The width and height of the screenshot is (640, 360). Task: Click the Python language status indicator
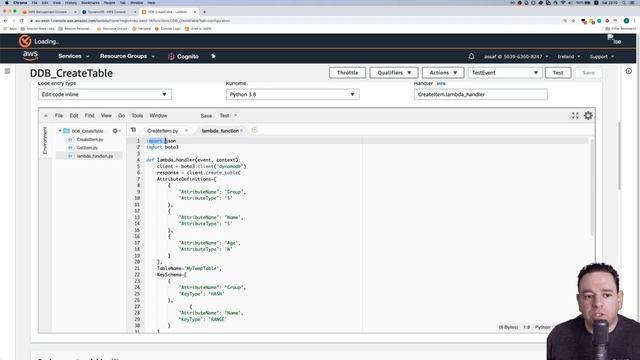click(x=542, y=327)
